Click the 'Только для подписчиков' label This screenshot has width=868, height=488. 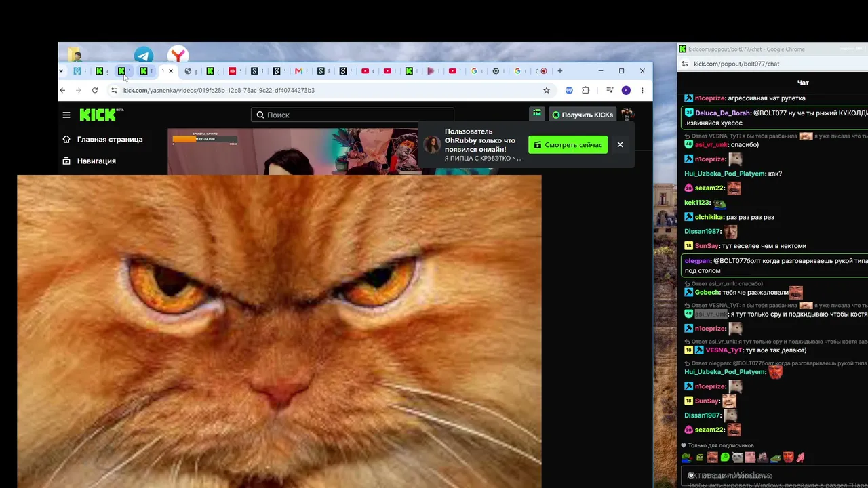721,445
